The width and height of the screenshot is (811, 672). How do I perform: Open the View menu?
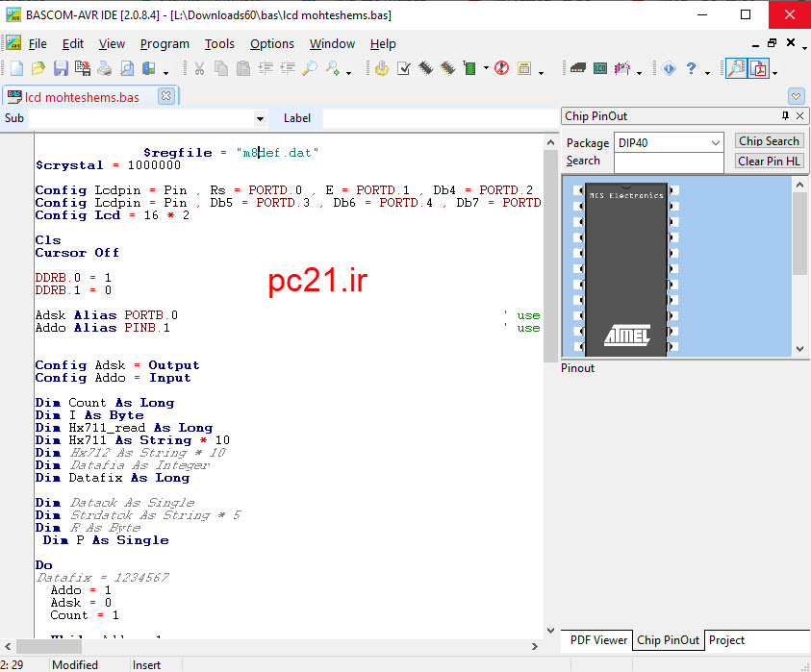[x=112, y=44]
